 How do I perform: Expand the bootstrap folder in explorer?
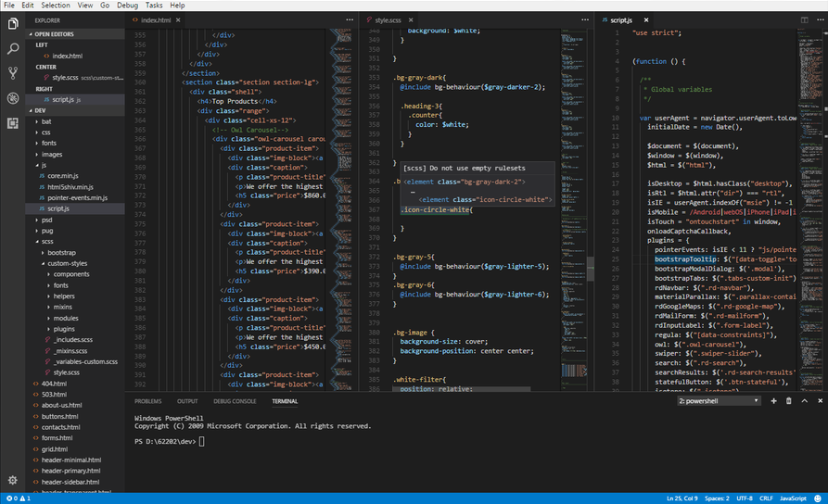click(x=62, y=252)
